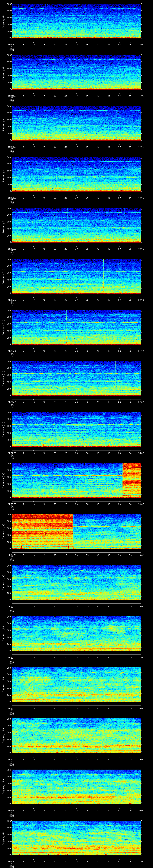Click the spike near 7 seconds in 21:20:00 panel
Viewport: 153px width, 868px height.
(28, 320)
